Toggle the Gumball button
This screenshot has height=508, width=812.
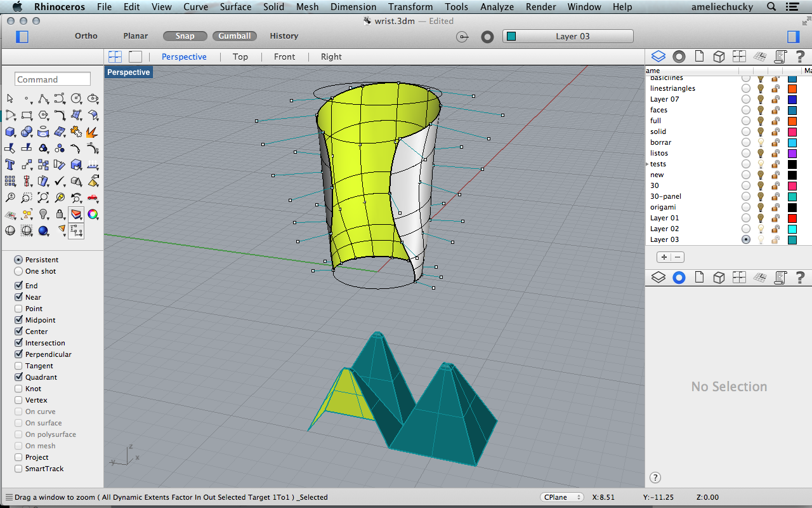point(235,36)
